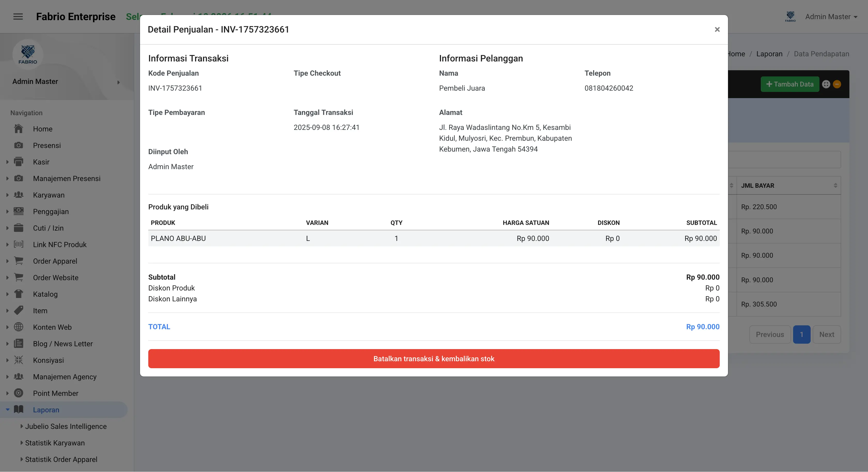Click Batalkan transaksi & kembalikan stok button
868x472 pixels.
tap(434, 358)
